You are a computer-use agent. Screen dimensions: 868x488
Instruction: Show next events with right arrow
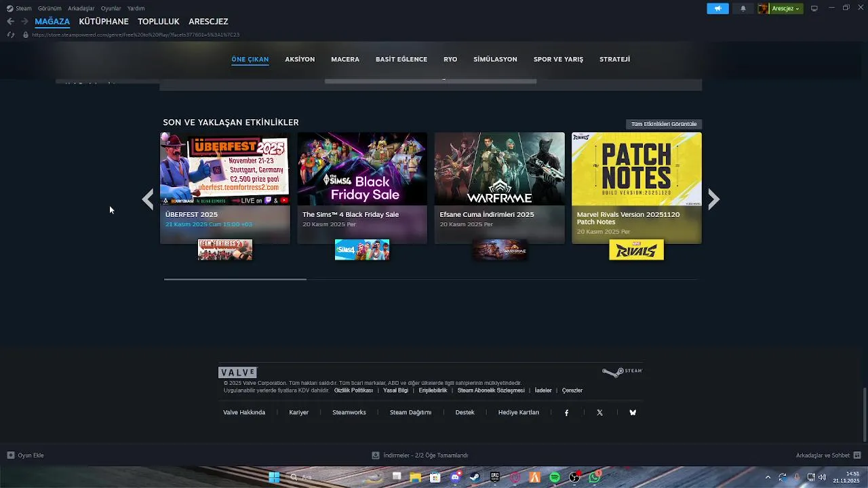pyautogui.click(x=713, y=199)
